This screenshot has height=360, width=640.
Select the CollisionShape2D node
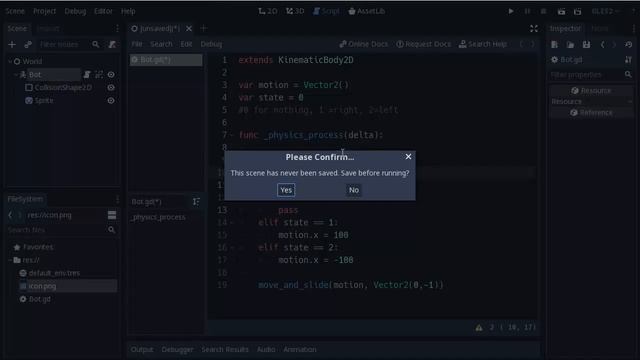click(x=63, y=87)
